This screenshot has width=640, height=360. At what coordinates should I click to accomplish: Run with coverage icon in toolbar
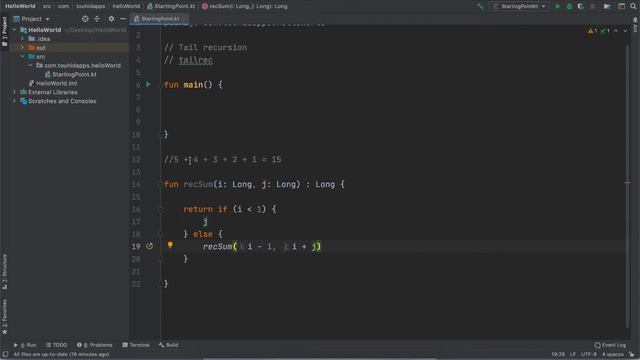580,6
